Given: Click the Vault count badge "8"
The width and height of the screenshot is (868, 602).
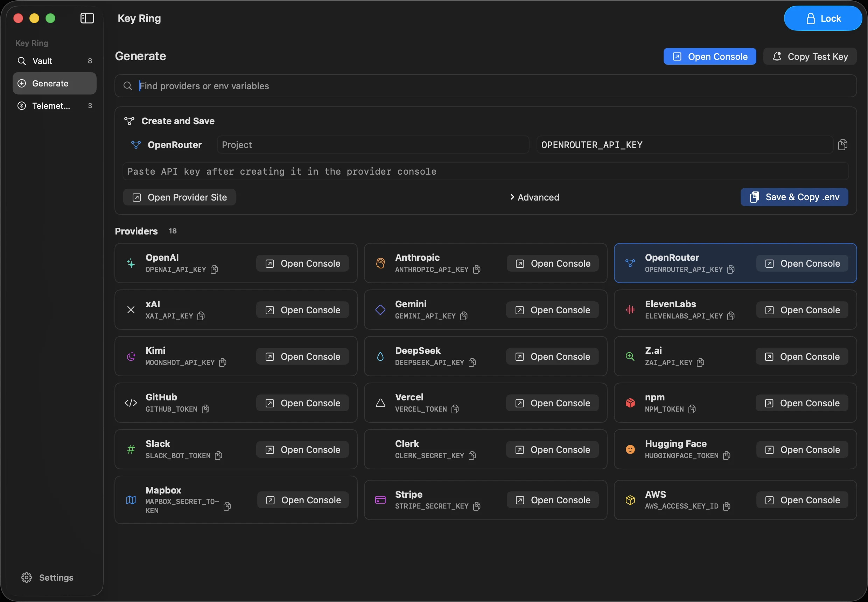Looking at the screenshot, I should (x=90, y=61).
